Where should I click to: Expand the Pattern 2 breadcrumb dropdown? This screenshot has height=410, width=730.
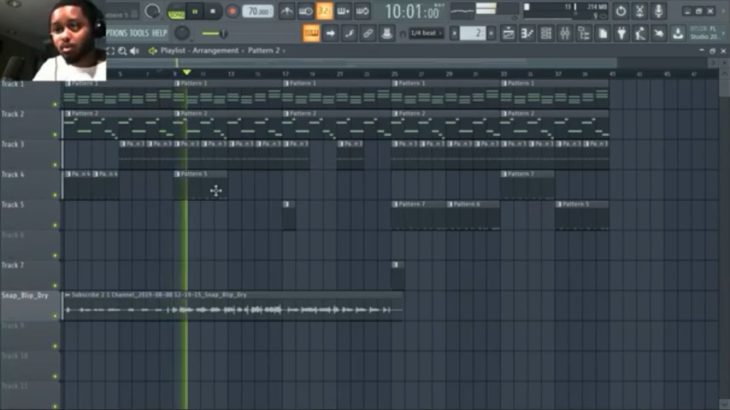point(283,50)
